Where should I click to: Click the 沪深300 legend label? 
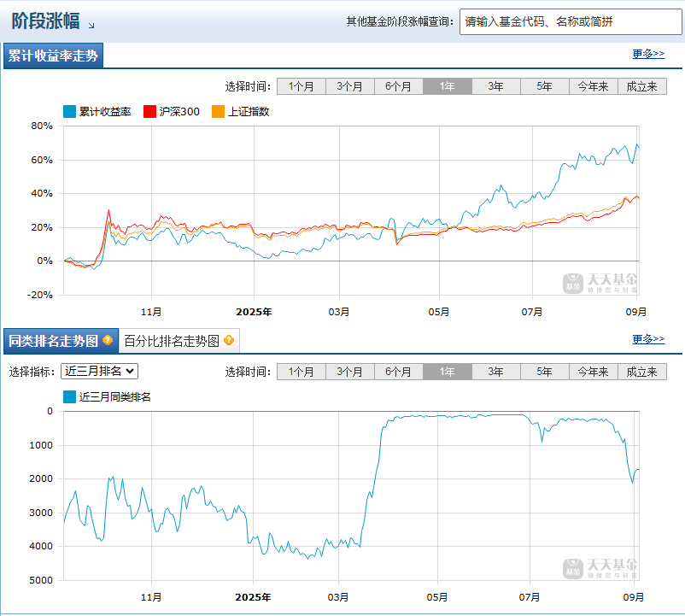(x=179, y=111)
